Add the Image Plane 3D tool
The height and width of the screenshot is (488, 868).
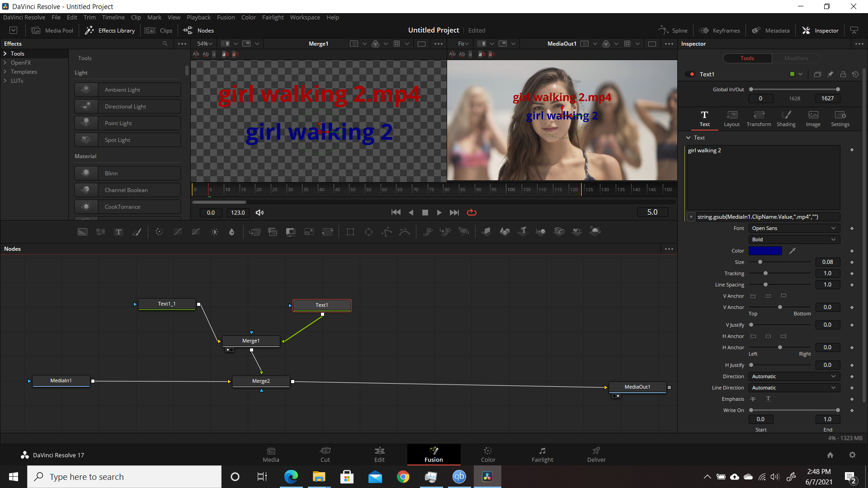pyautogui.click(x=486, y=232)
